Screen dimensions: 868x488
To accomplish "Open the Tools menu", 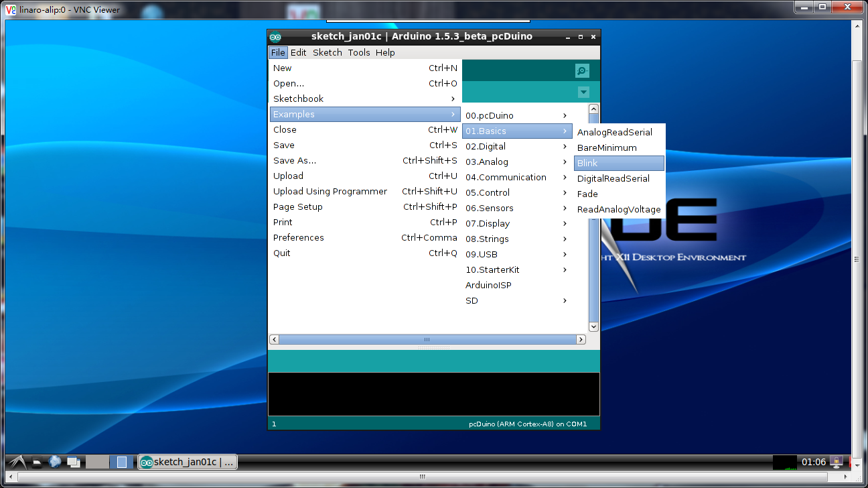I will point(359,52).
